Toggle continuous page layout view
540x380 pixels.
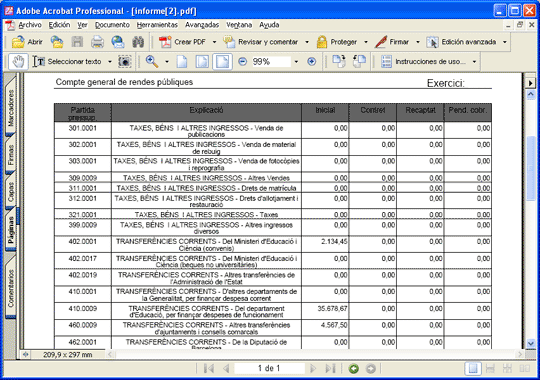point(490,369)
